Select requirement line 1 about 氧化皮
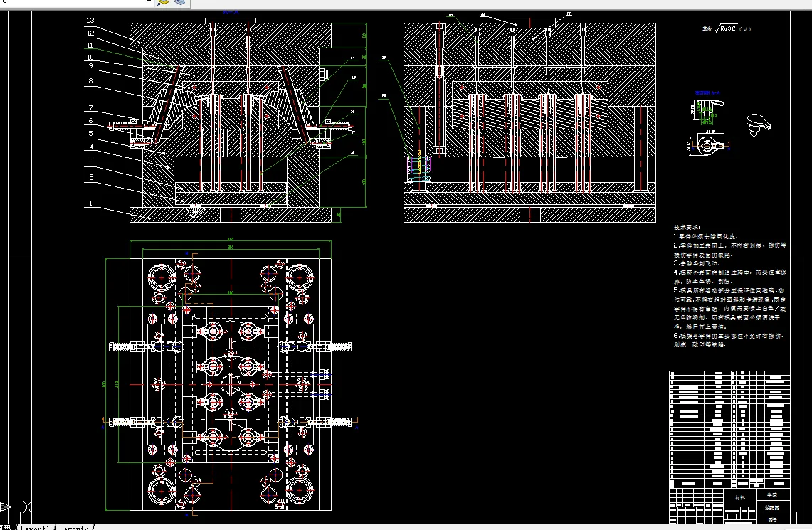Viewport: 812px width, 530px height. pos(705,236)
